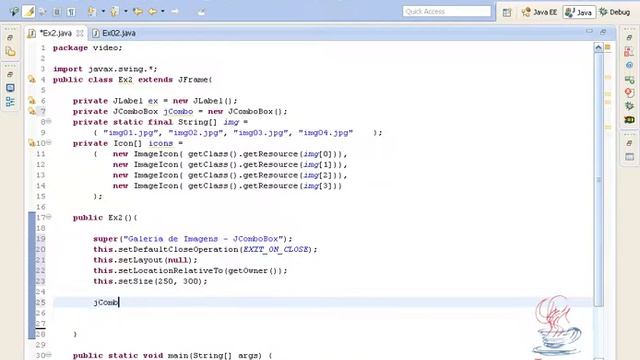The height and width of the screenshot is (360, 640).
Task: Click "JFrame" on line 4
Action: point(193,80)
